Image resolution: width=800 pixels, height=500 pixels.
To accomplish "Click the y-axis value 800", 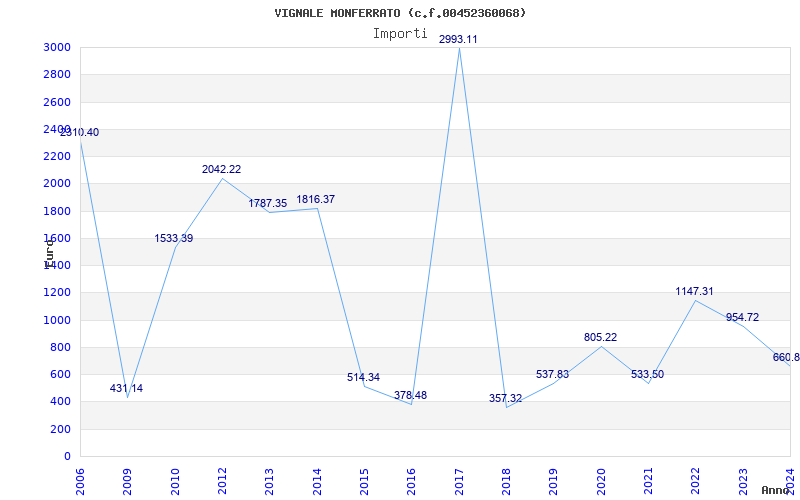I will pos(60,347).
